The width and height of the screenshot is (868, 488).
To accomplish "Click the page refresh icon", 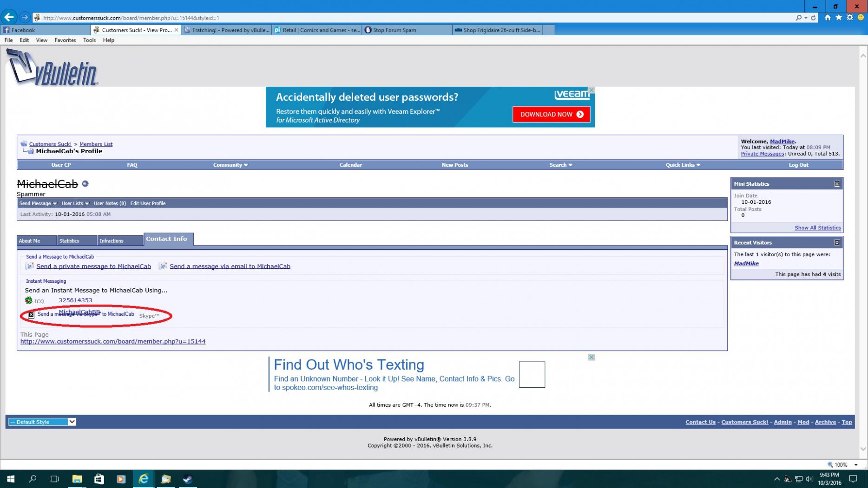I will click(813, 18).
